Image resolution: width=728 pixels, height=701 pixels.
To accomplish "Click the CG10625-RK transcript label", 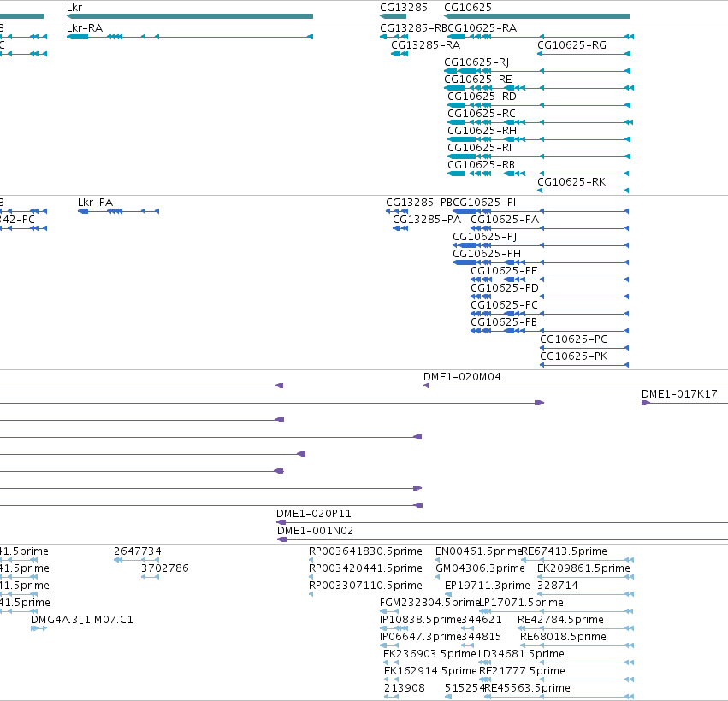I will (x=571, y=182).
